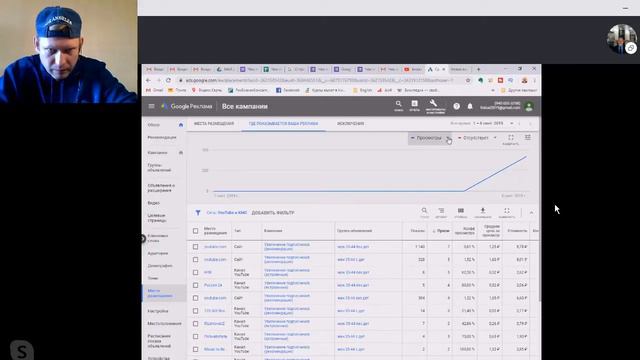Click the Google Реклама logo
The width and height of the screenshot is (640, 360).
(187, 107)
